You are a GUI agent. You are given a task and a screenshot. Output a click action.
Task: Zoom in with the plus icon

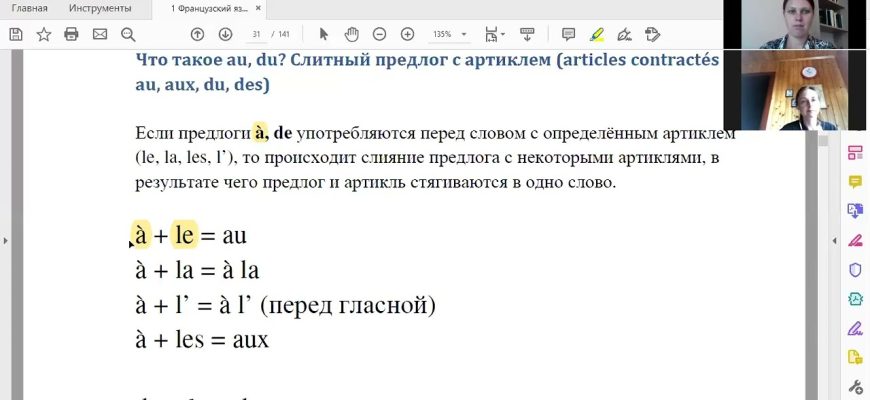[407, 34]
